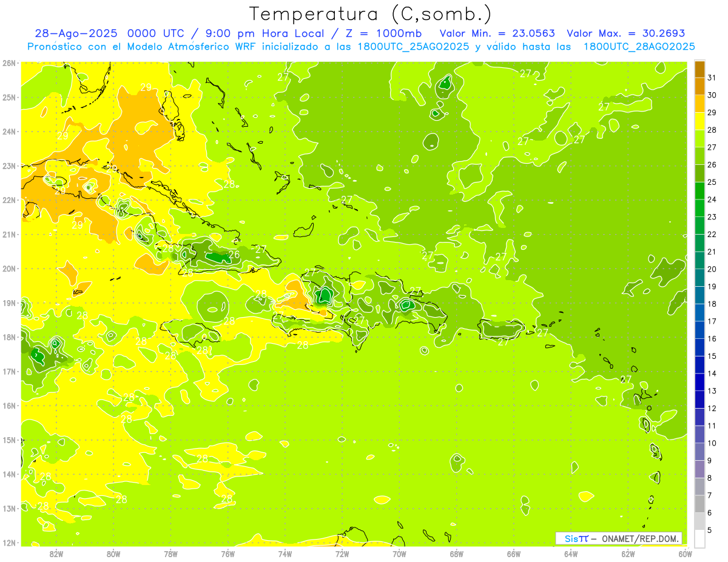Pick the lime legend band between 27 and 28

click(699, 139)
